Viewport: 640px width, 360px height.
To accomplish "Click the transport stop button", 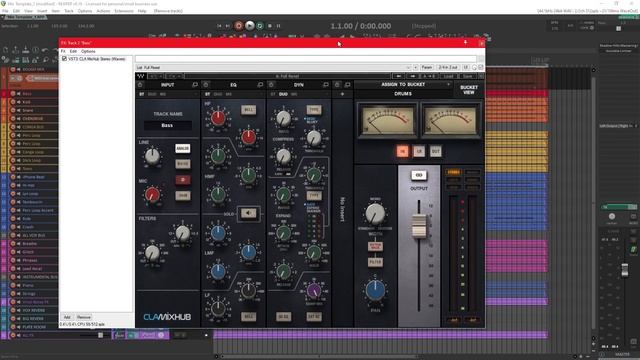I will [270, 26].
